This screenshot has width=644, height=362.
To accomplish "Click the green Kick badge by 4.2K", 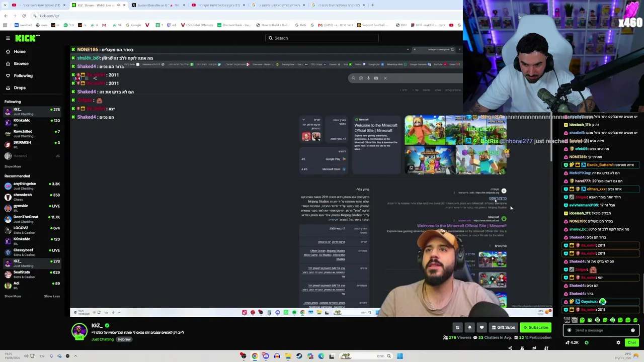I will click(587, 343).
